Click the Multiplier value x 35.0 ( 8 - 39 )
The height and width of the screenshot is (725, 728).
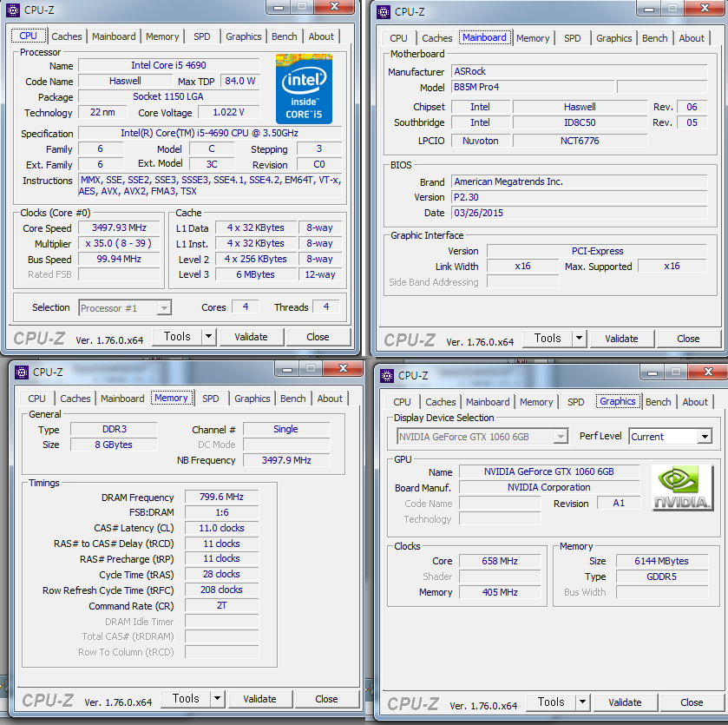pyautogui.click(x=119, y=244)
